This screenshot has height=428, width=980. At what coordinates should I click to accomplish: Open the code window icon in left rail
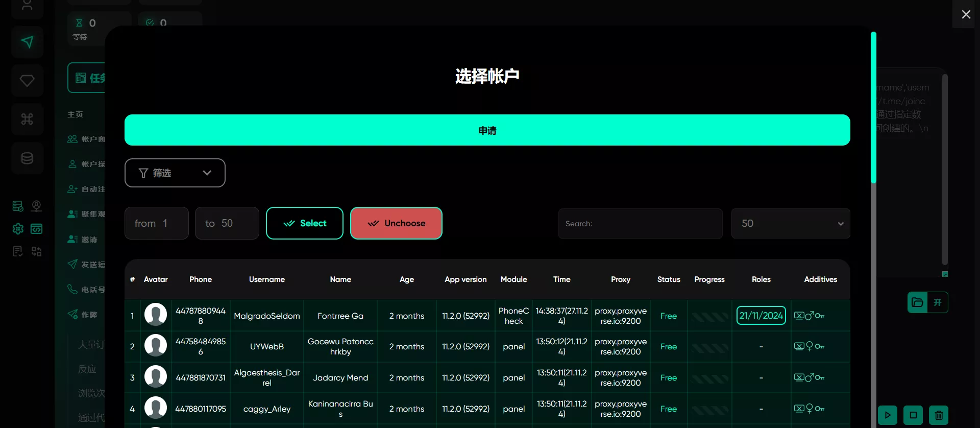point(36,229)
